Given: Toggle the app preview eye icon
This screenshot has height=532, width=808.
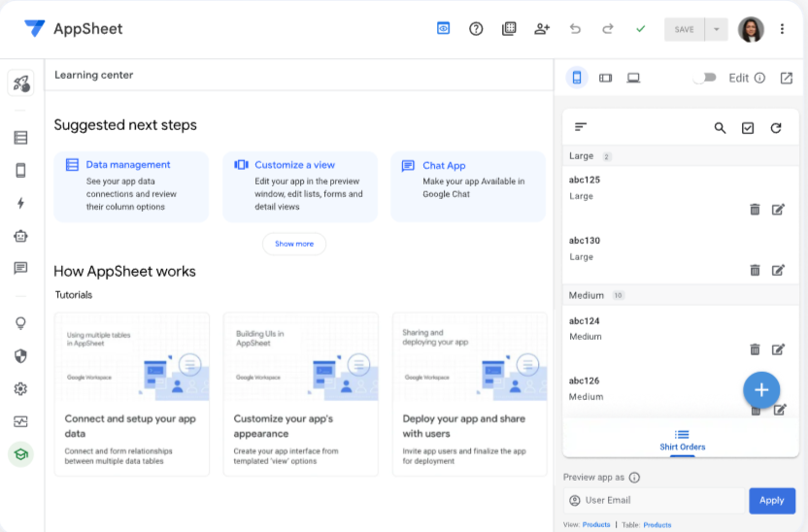Looking at the screenshot, I should pyautogui.click(x=443, y=28).
